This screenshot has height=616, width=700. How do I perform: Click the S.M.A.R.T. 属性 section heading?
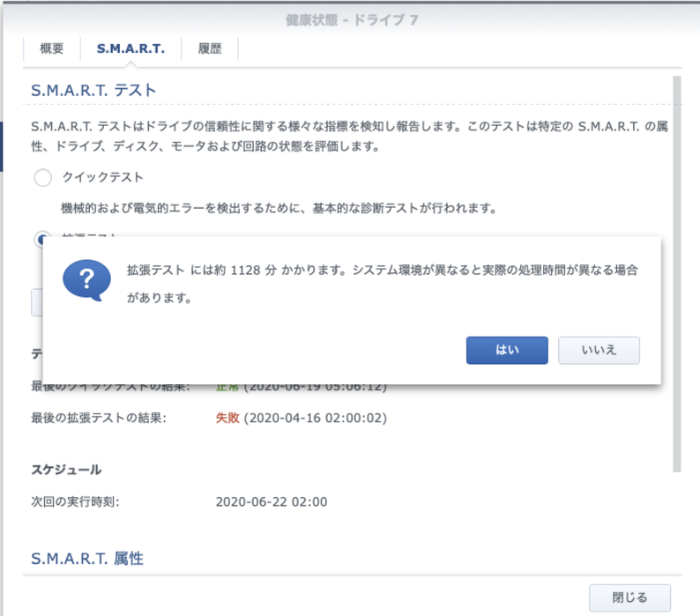click(x=86, y=559)
